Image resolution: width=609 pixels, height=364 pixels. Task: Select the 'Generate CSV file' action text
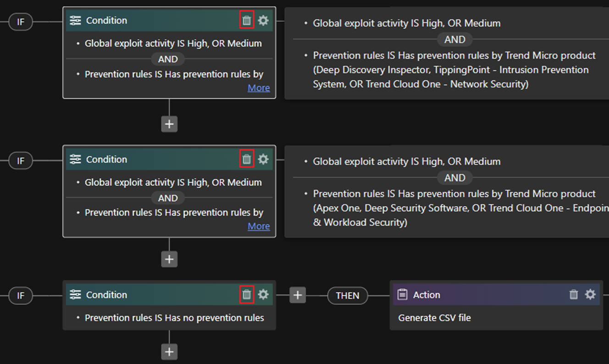(434, 318)
